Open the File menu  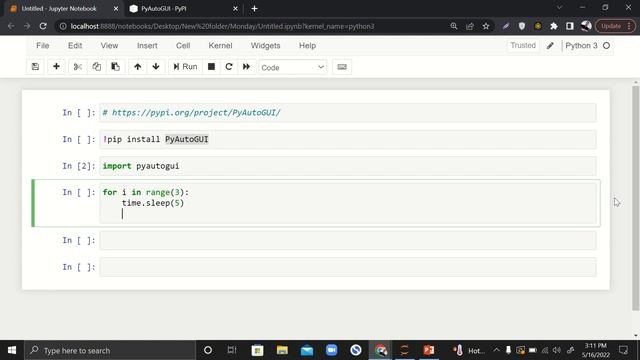pos(42,46)
